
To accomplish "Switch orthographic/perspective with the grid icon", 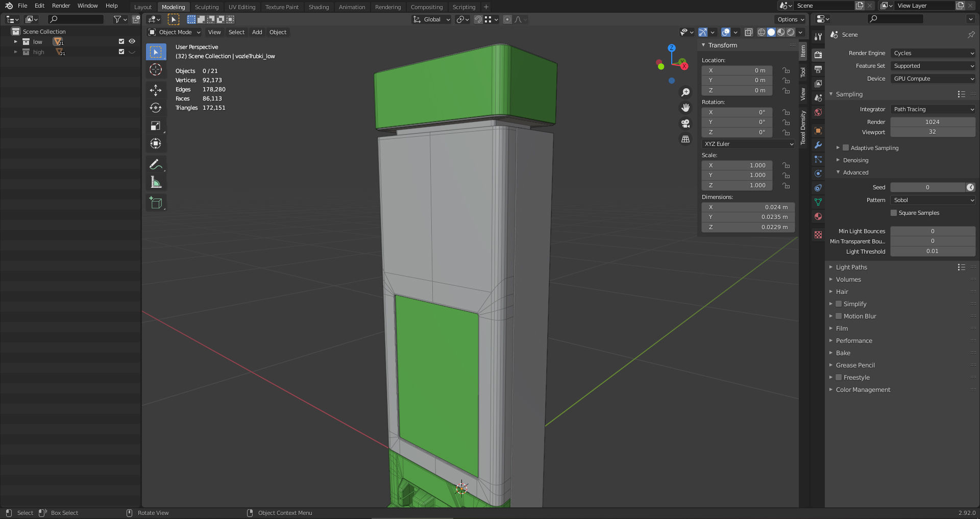I will 685,139.
